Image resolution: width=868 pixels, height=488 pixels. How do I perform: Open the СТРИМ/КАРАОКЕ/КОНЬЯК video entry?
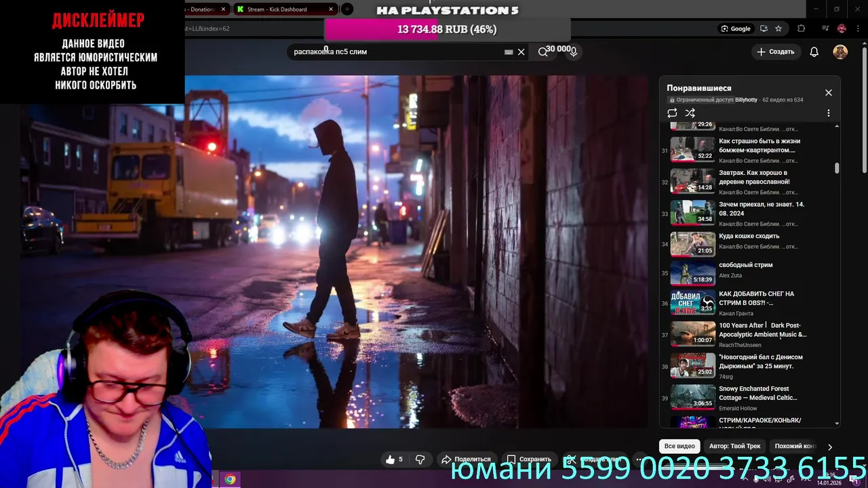(x=749, y=422)
